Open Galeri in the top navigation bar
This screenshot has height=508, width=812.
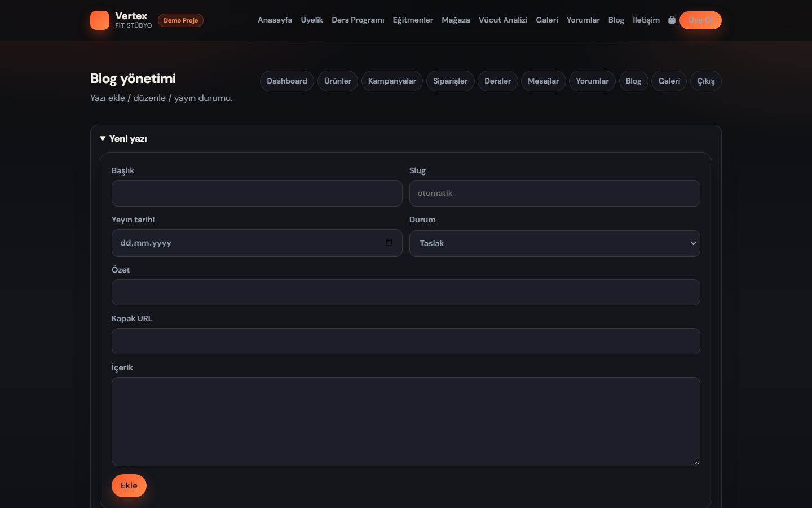coord(547,20)
